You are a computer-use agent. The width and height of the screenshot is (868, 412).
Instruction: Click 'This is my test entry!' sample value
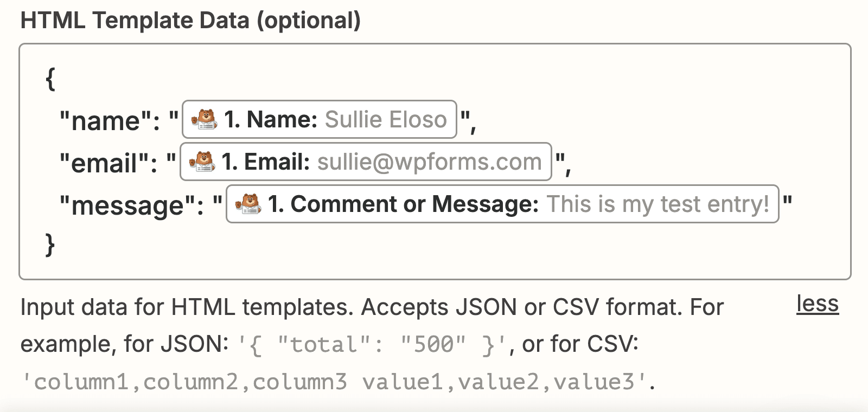pos(658,204)
